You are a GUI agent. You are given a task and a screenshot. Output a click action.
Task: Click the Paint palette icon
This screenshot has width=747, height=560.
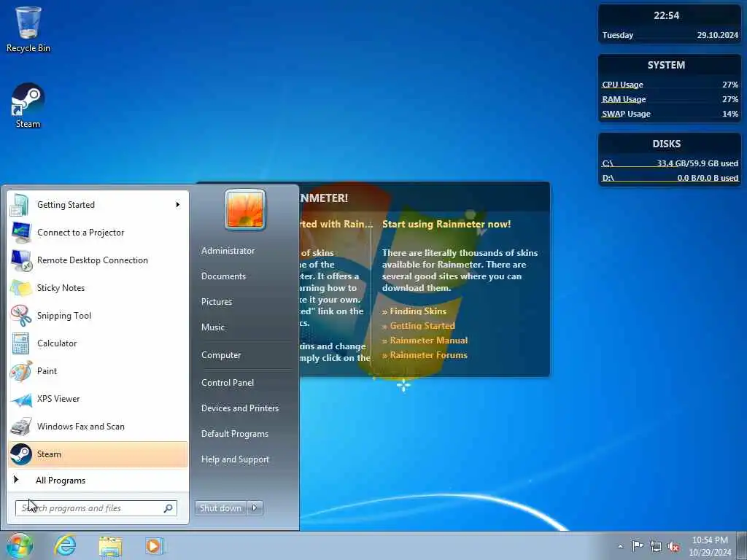pos(21,371)
